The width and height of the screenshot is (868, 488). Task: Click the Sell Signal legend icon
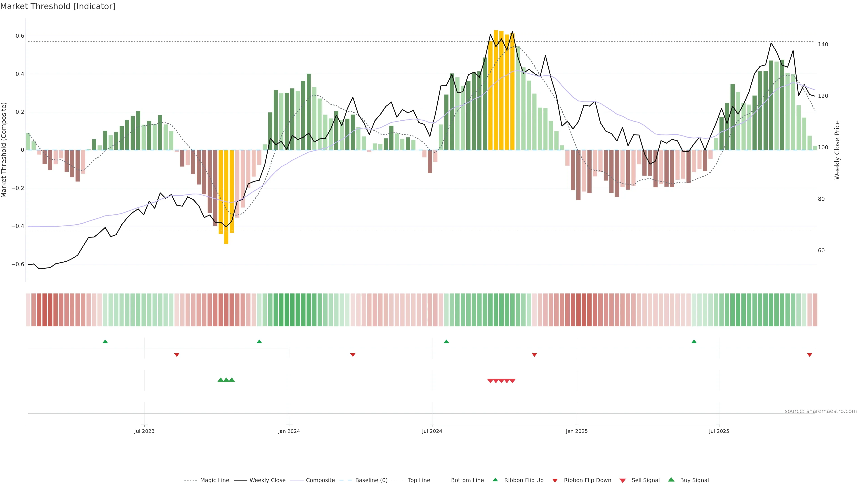[622, 480]
